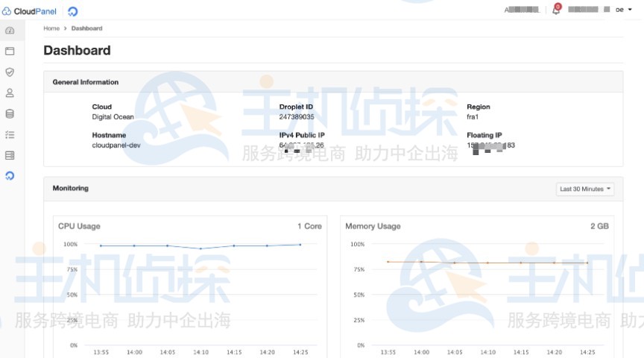Image resolution: width=644 pixels, height=358 pixels.
Task: Open the Dashboard speedometer icon in sidebar
Action: coord(10,31)
